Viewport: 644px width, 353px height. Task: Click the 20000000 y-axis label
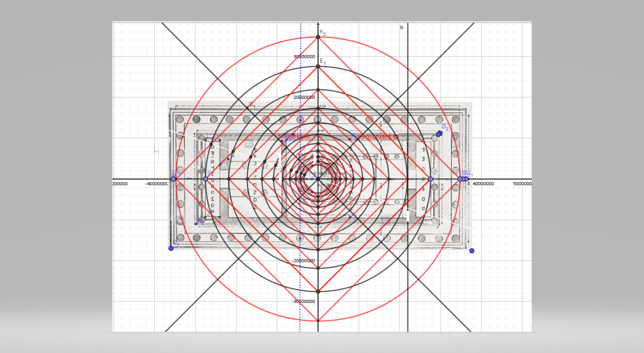pyautogui.click(x=304, y=97)
